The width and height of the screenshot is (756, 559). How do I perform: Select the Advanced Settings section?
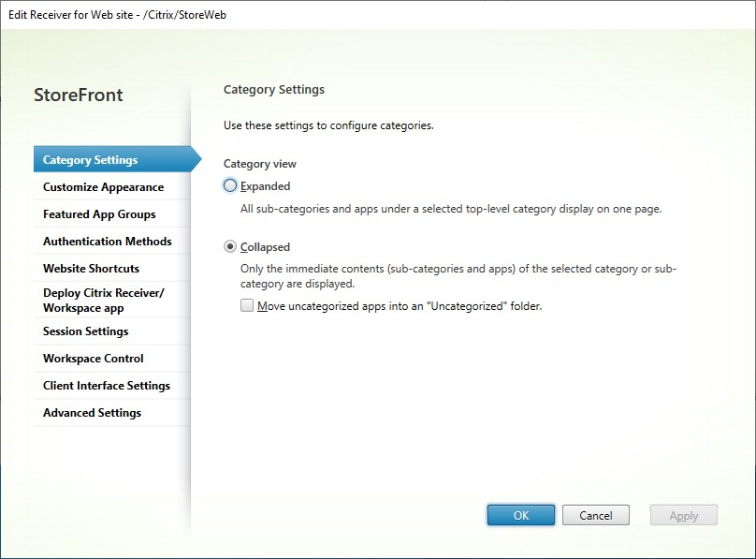click(x=92, y=412)
